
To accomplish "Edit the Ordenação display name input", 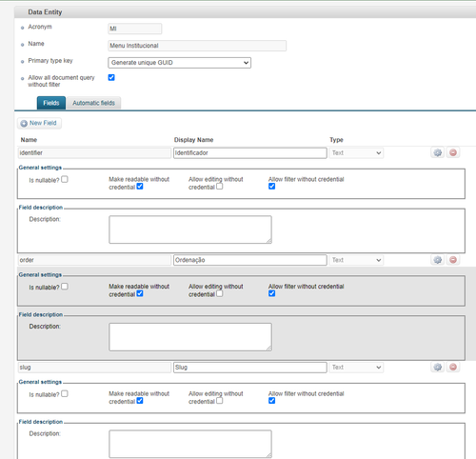I will click(x=250, y=260).
